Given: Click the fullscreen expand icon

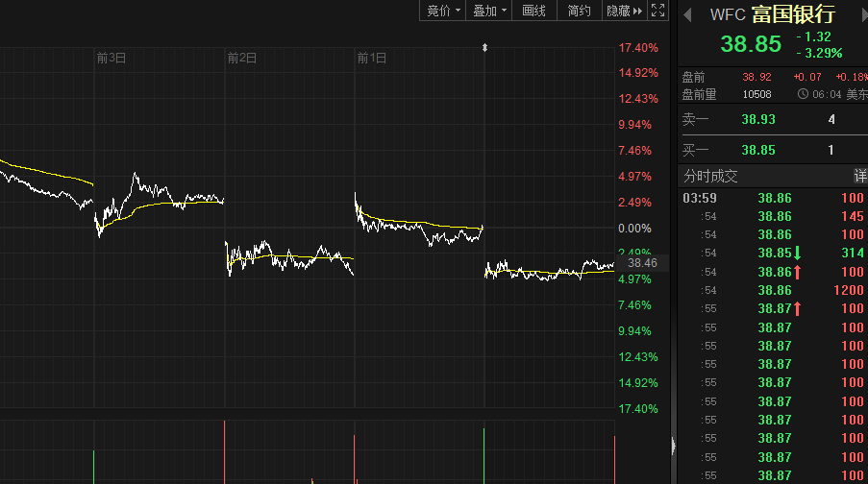Looking at the screenshot, I should (x=658, y=11).
